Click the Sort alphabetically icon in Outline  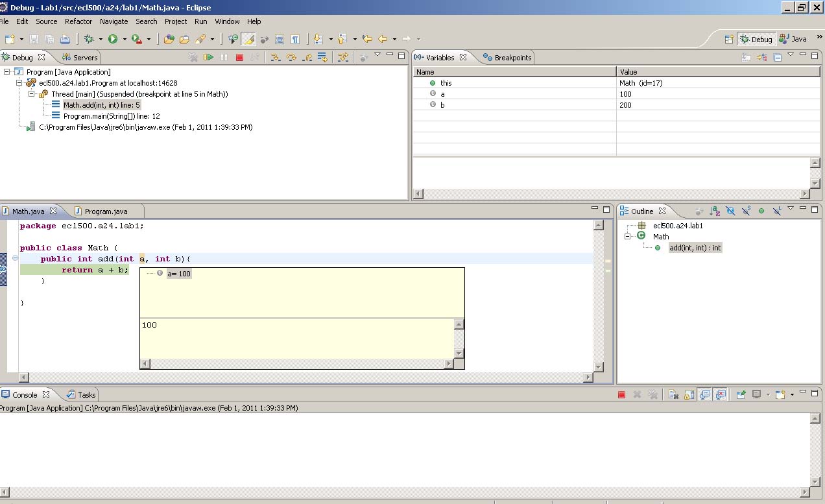pyautogui.click(x=715, y=211)
